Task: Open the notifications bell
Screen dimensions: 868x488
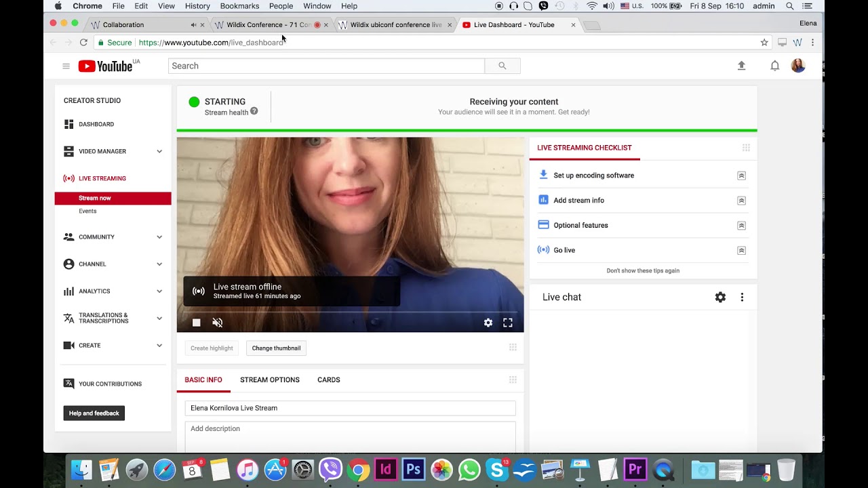Action: coord(774,66)
